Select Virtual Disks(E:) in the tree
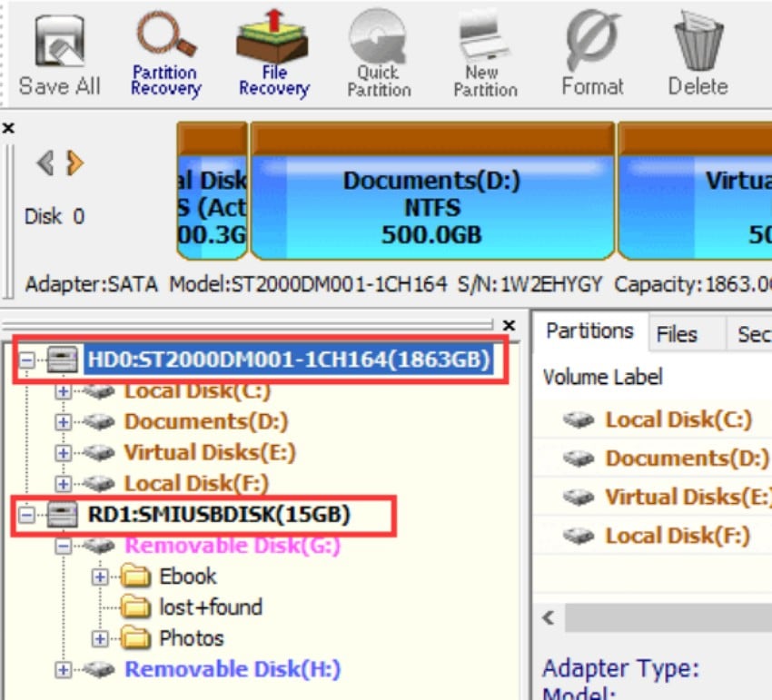772x700 pixels. 154,452
